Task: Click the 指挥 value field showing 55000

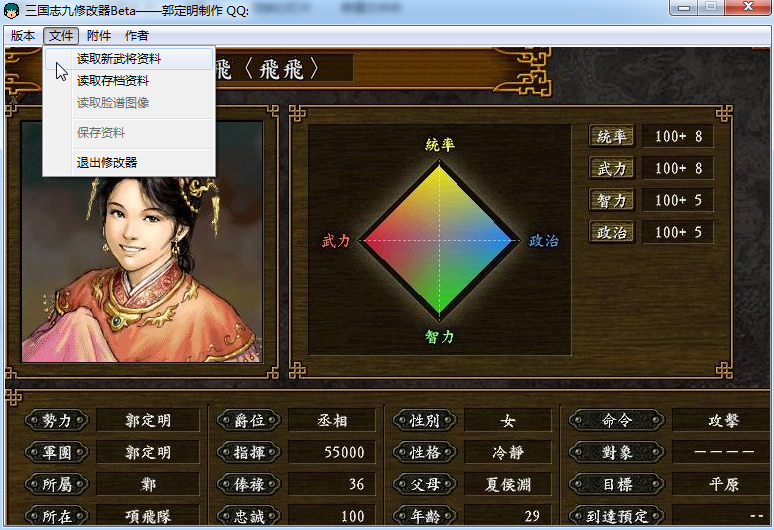Action: point(331,452)
